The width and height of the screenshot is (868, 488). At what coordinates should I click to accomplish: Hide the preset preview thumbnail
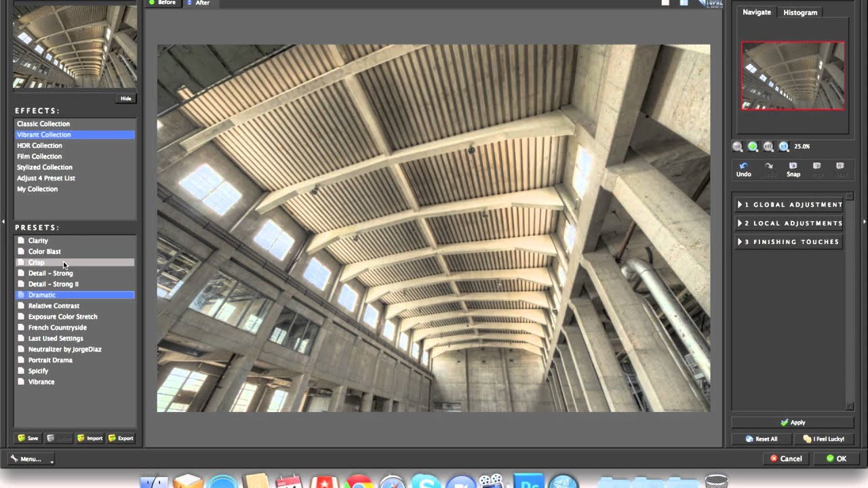pyautogui.click(x=126, y=98)
